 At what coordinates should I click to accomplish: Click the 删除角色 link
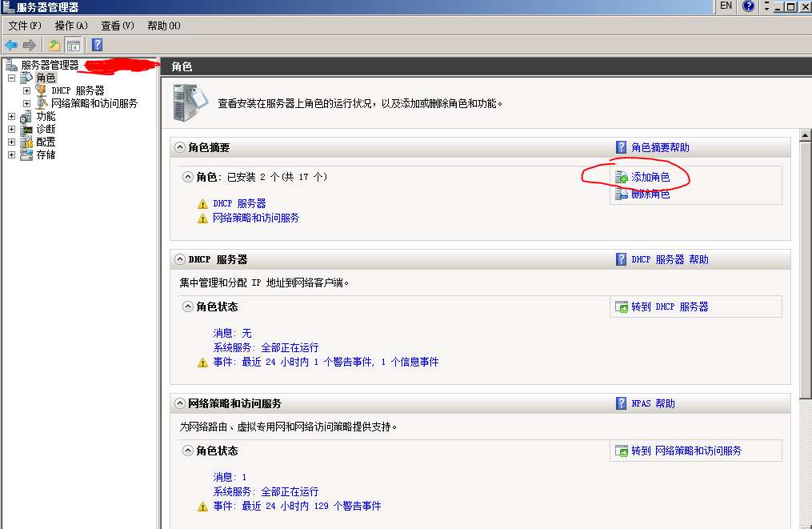[650, 194]
